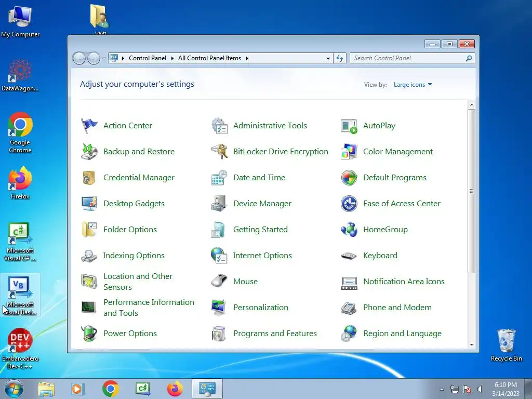The height and width of the screenshot is (399, 532).
Task: Open the Backup and Restore icon
Action: click(89, 152)
